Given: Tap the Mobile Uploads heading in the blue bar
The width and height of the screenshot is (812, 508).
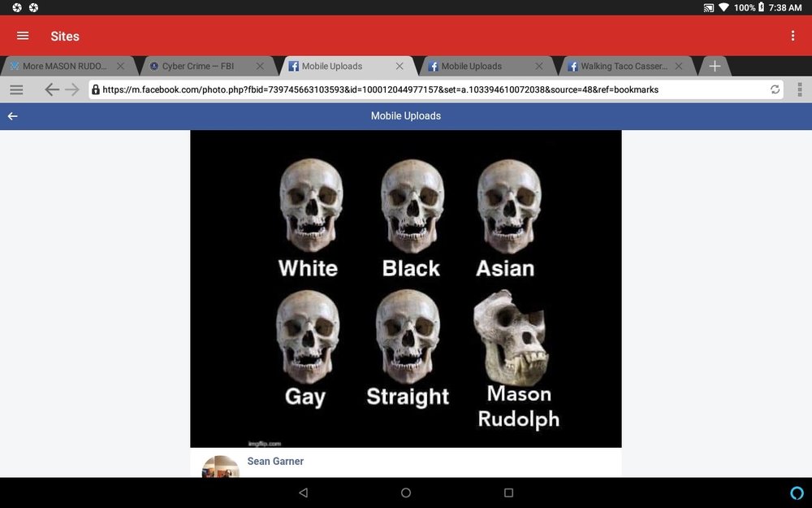Looking at the screenshot, I should pos(406,116).
